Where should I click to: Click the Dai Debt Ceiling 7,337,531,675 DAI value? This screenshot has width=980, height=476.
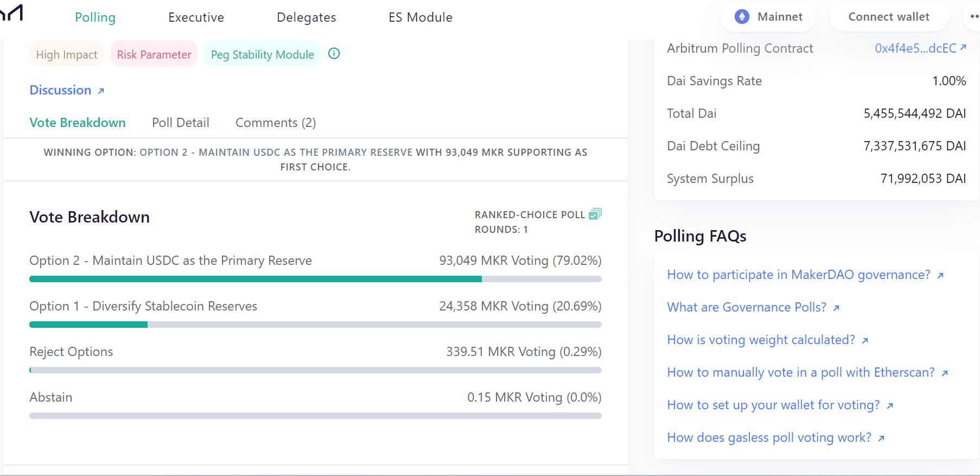[915, 146]
